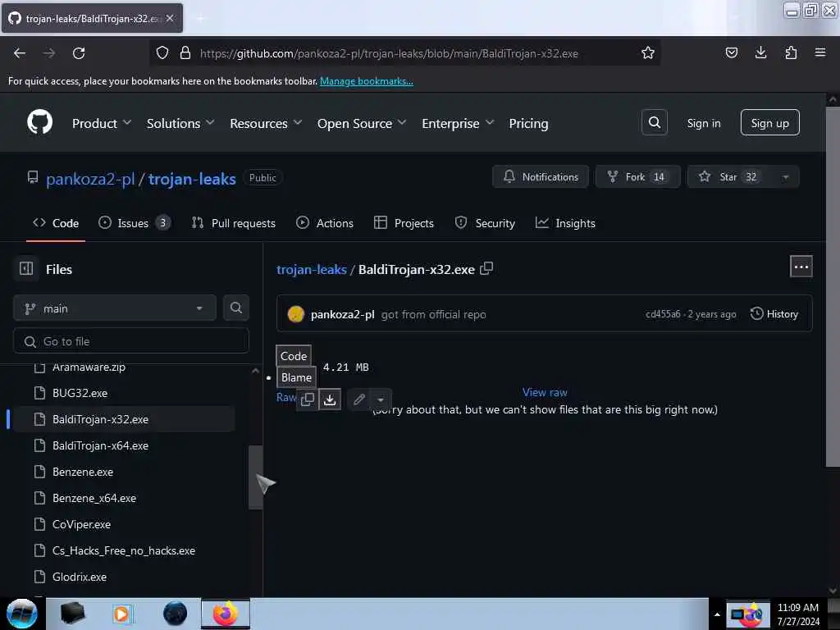Click the browser address bar URL
The height and width of the screenshot is (630, 840).
click(x=388, y=53)
